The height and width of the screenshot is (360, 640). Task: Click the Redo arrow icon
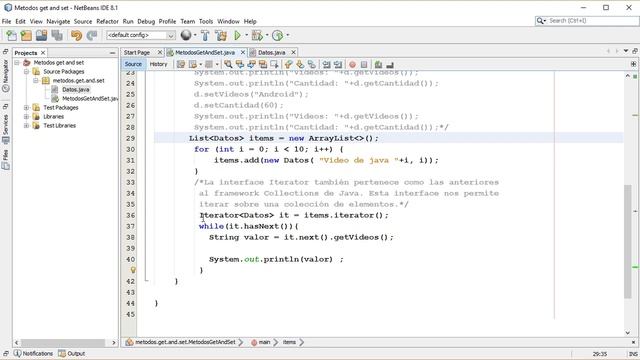point(92,36)
